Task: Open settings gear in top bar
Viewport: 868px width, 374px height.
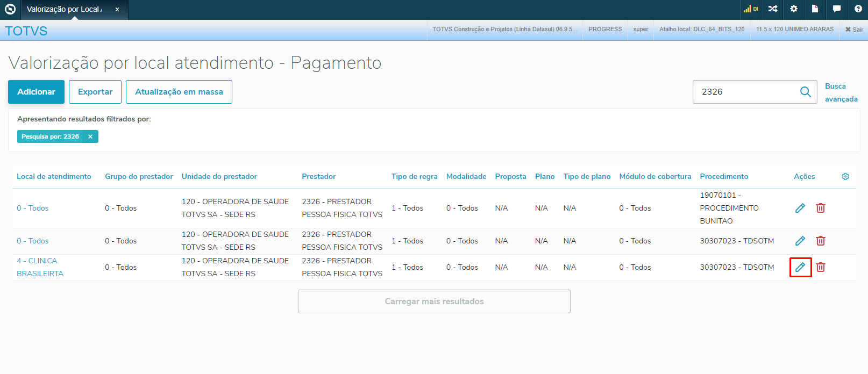Action: tap(794, 9)
